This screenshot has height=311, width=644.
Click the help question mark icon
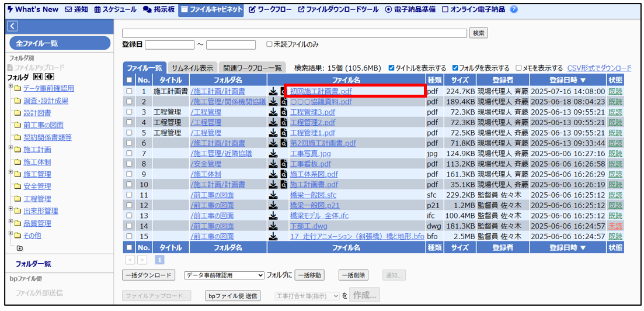(x=514, y=9)
